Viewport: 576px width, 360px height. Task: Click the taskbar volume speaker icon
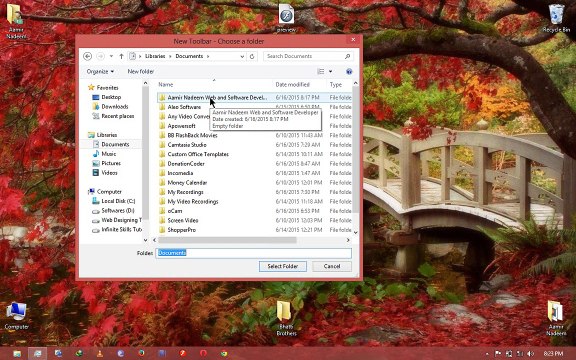tap(530, 353)
